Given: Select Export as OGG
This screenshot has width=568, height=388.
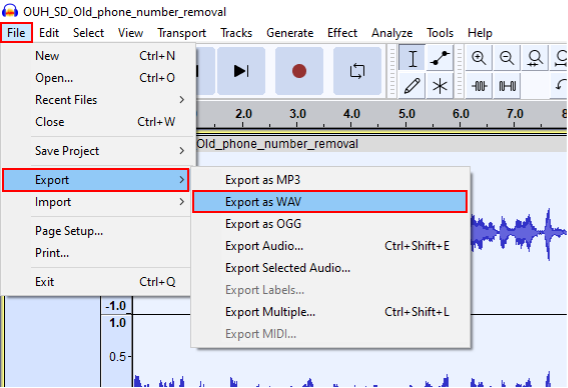Looking at the screenshot, I should pos(330,224).
